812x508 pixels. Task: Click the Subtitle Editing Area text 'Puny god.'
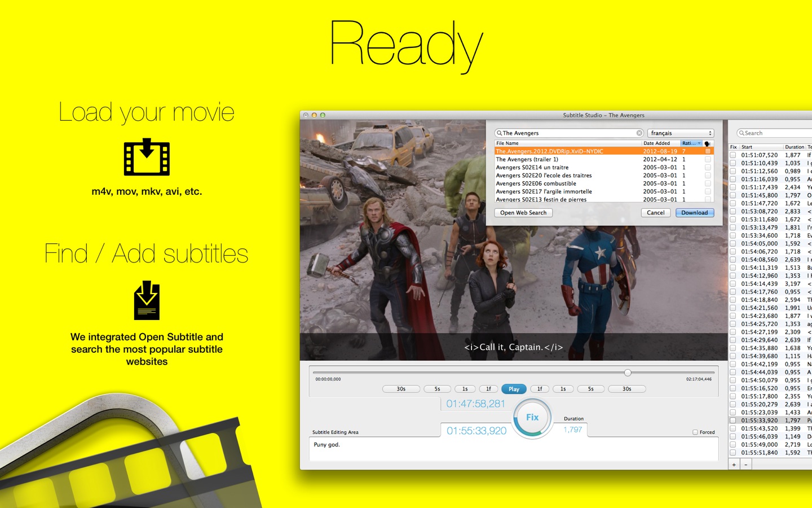tap(327, 445)
